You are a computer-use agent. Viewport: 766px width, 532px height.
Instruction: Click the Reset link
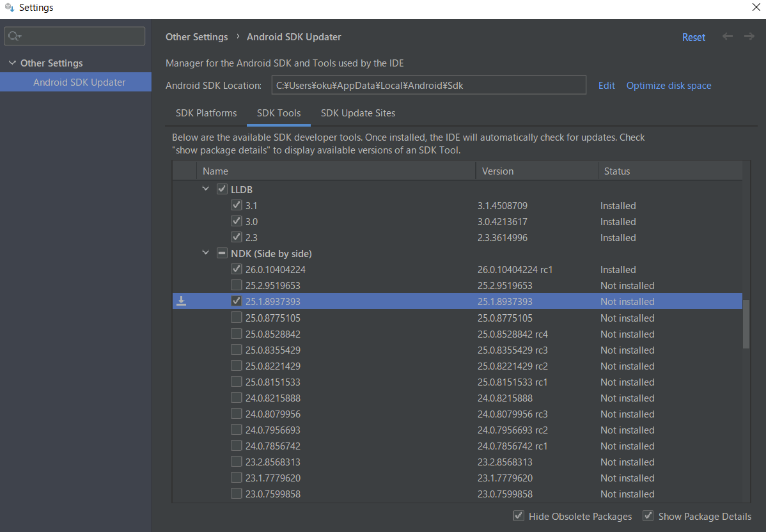[693, 37]
